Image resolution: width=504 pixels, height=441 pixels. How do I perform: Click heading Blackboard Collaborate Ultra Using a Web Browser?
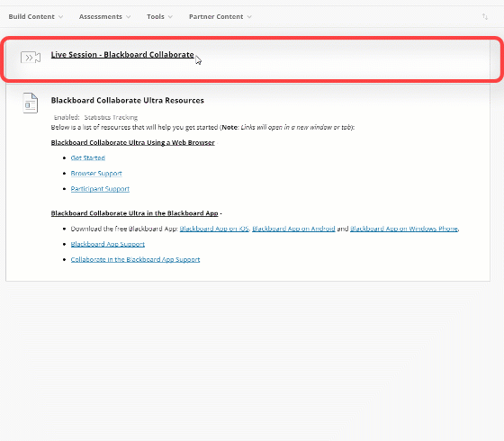(x=133, y=142)
